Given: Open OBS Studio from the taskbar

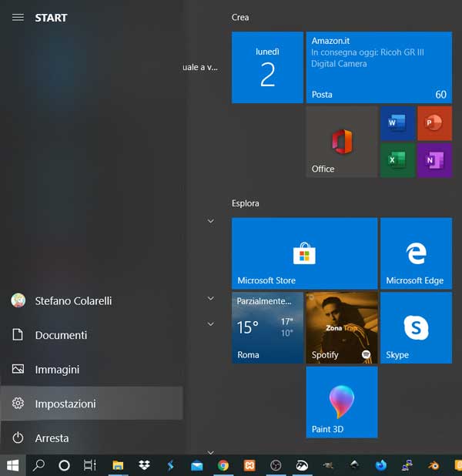Looking at the screenshot, I should 276,465.
